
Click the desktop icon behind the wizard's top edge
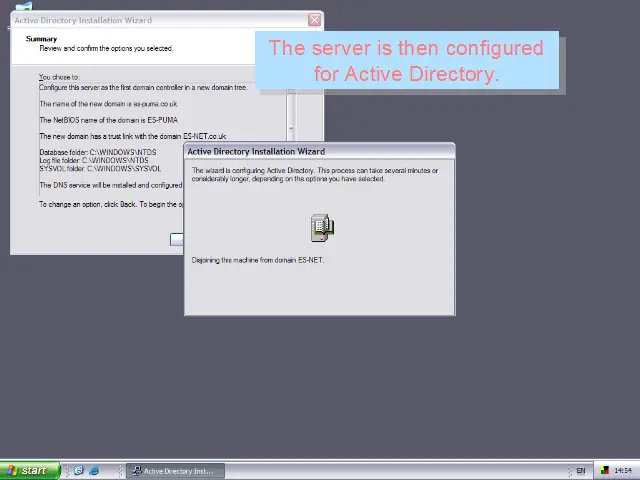tap(24, 6)
